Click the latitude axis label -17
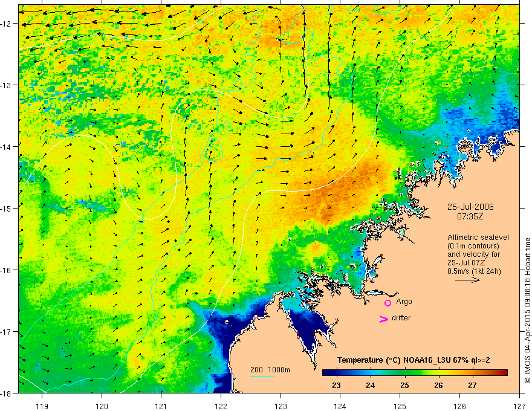The width and height of the screenshot is (532, 411). 7,332
